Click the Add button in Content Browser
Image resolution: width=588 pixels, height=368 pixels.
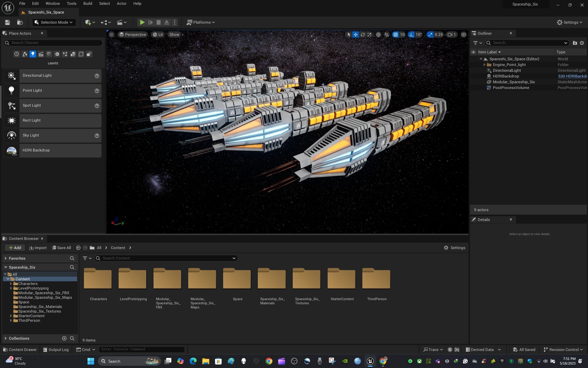coord(15,248)
